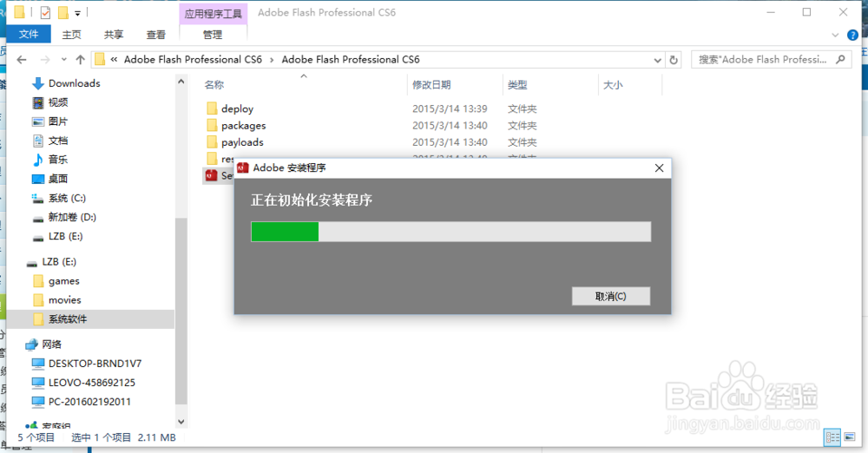The width and height of the screenshot is (868, 453).
Task: Click the address bar folder icon
Action: [100, 59]
